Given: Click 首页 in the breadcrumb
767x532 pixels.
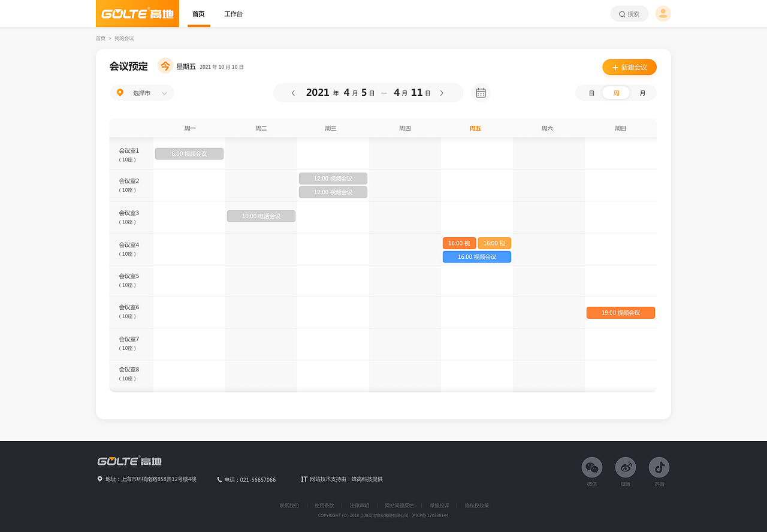Looking at the screenshot, I should pyautogui.click(x=101, y=38).
